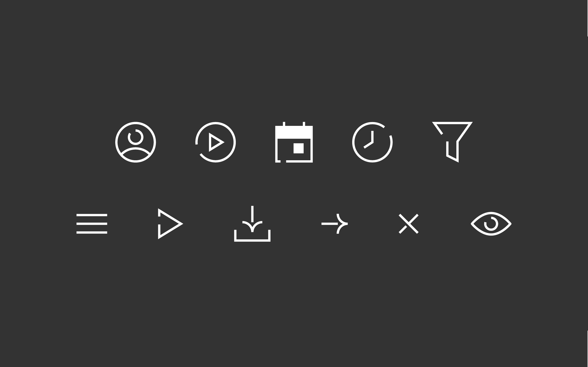Viewport: 588px width, 367px height.
Task: Click the triangle inside circular replay icon
Action: [216, 142]
